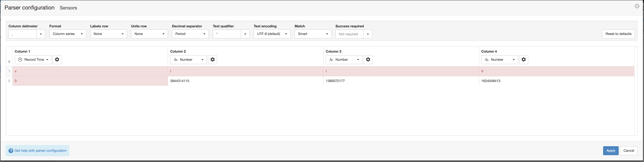Click the Column delimiter input field

click(x=23, y=34)
